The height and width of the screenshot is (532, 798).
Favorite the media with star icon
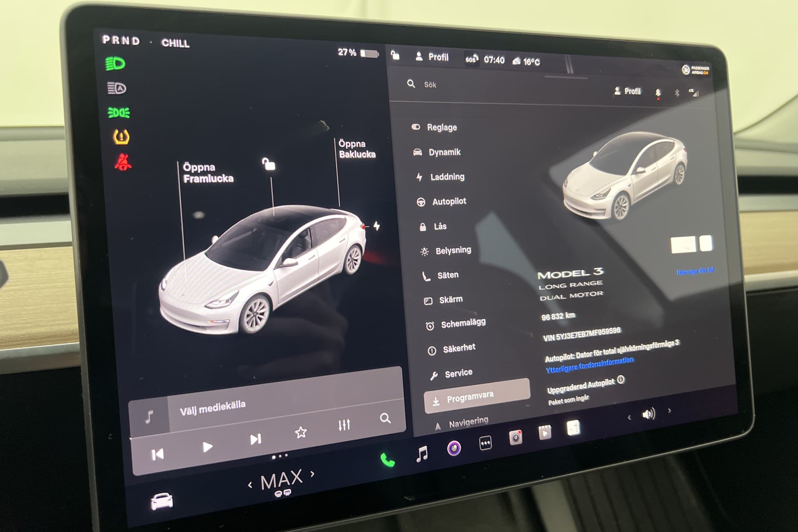pos(301,432)
